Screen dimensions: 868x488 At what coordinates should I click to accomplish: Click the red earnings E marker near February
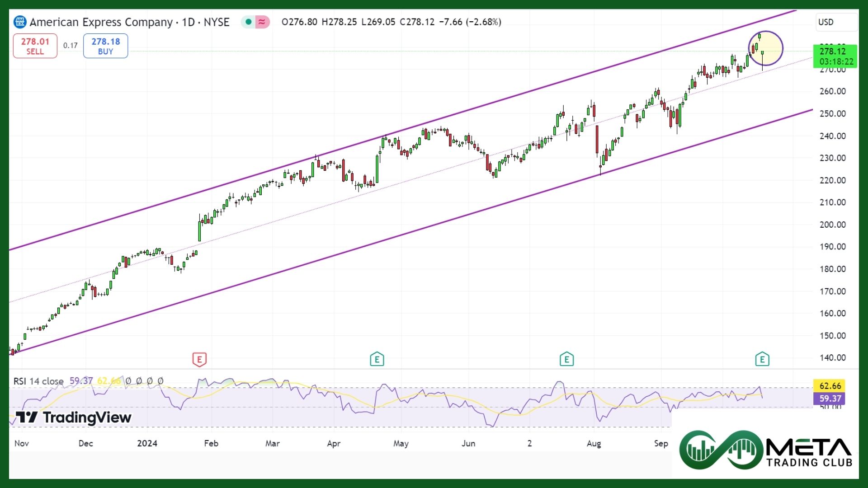[199, 360]
